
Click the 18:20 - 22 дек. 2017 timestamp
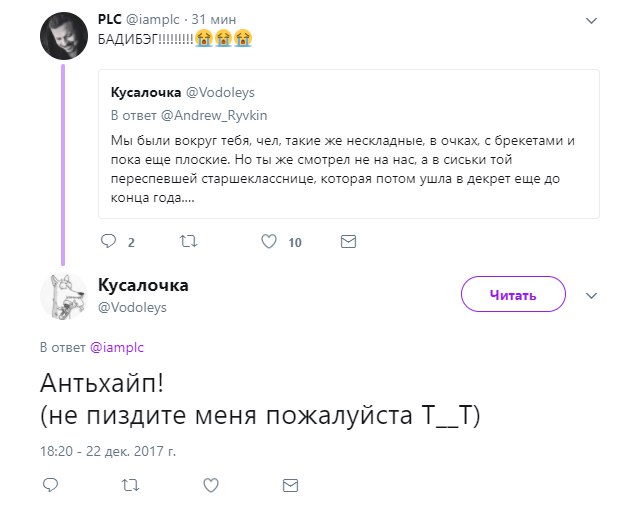pyautogui.click(x=107, y=451)
